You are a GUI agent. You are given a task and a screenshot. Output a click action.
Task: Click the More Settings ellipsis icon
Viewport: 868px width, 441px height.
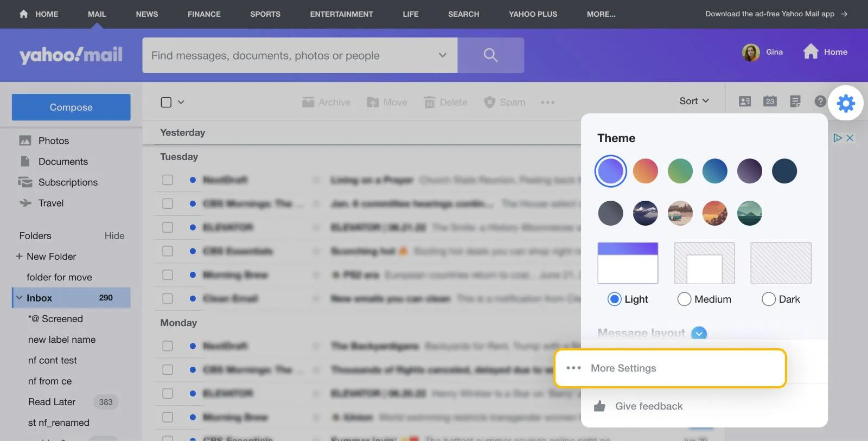coord(573,368)
